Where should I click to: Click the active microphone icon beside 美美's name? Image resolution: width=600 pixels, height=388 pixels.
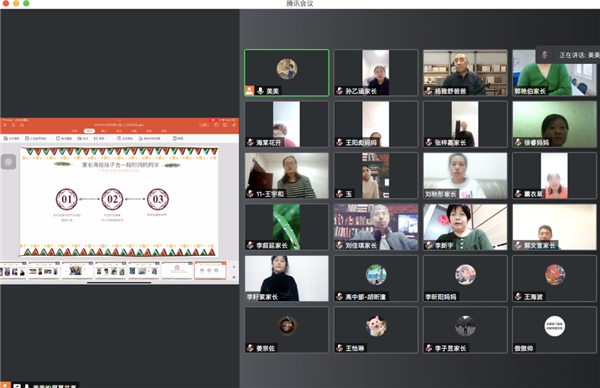click(260, 91)
